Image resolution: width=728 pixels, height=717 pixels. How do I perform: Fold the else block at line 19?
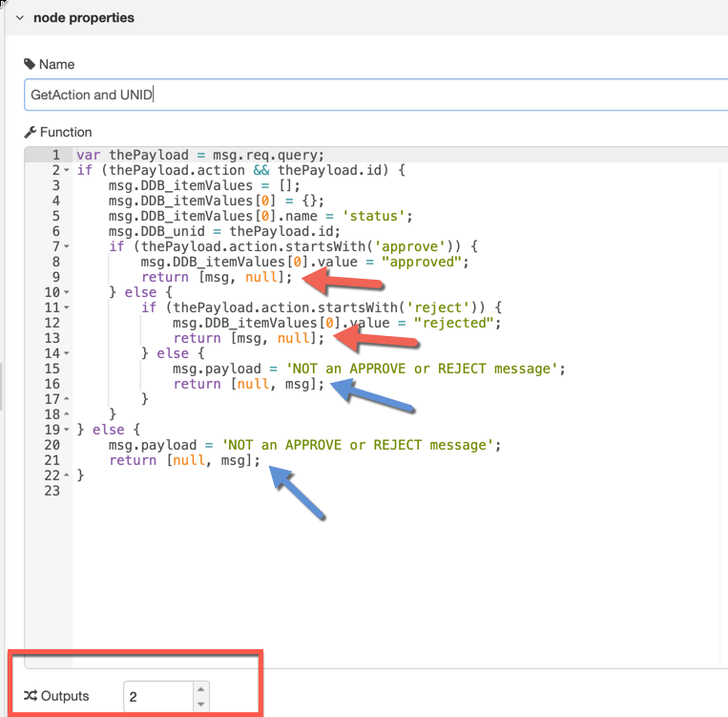pos(67,430)
